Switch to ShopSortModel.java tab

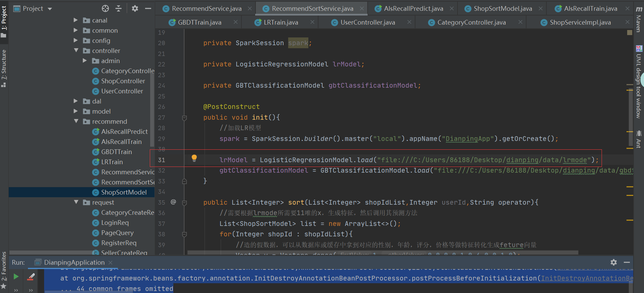click(503, 8)
